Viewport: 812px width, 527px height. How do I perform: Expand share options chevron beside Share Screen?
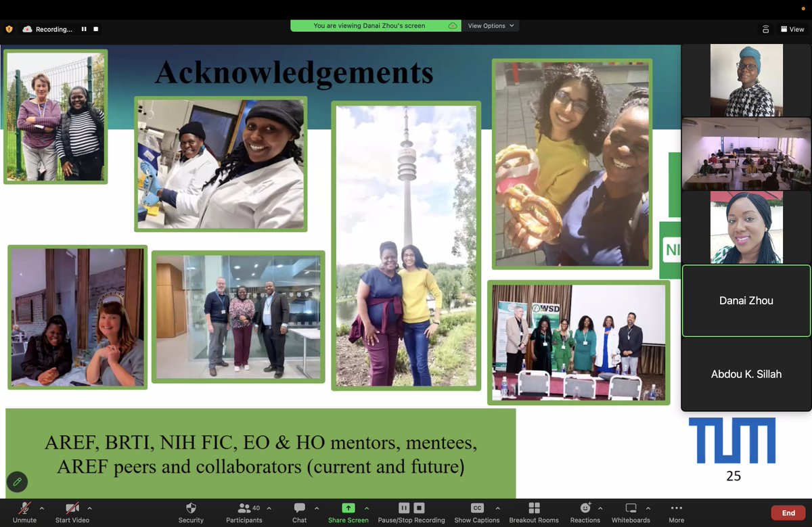pos(367,508)
